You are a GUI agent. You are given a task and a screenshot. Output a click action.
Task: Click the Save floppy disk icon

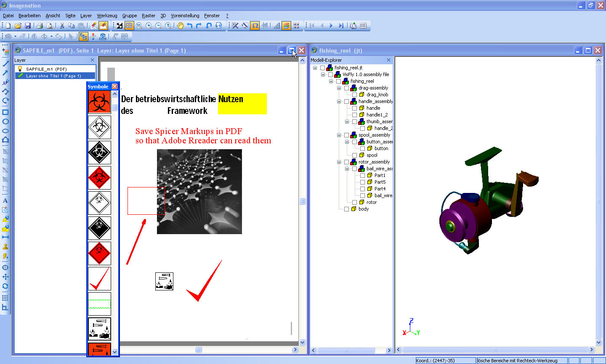(28, 26)
